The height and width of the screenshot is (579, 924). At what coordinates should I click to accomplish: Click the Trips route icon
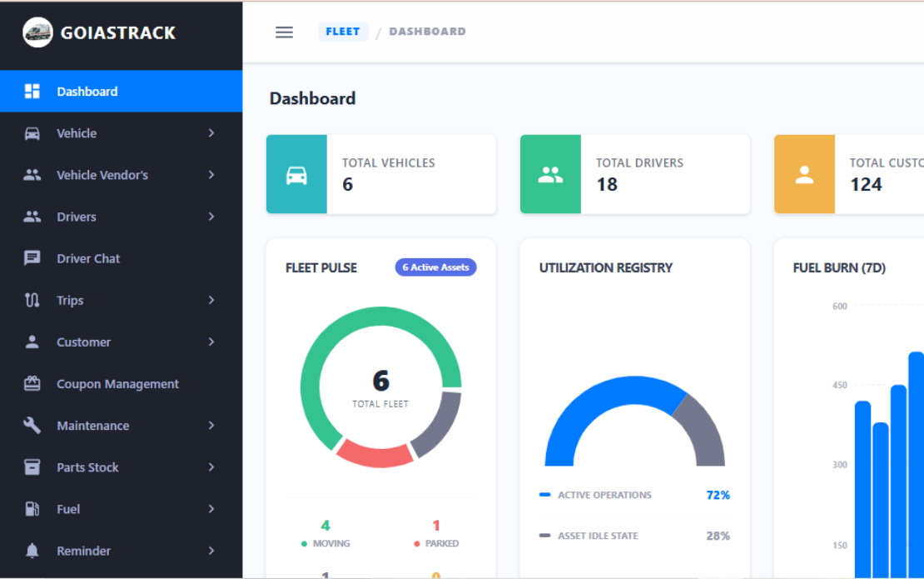point(32,300)
